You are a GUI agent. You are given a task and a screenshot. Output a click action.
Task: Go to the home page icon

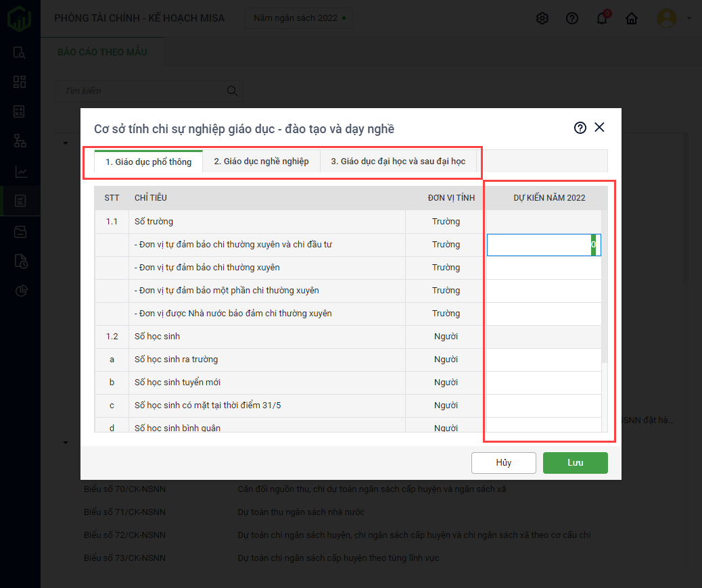point(632,18)
